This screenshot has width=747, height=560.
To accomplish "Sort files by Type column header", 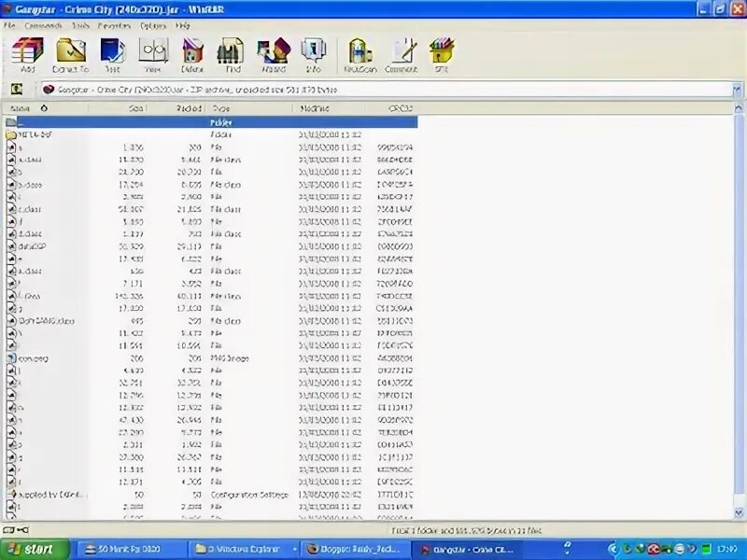I will 249,108.
